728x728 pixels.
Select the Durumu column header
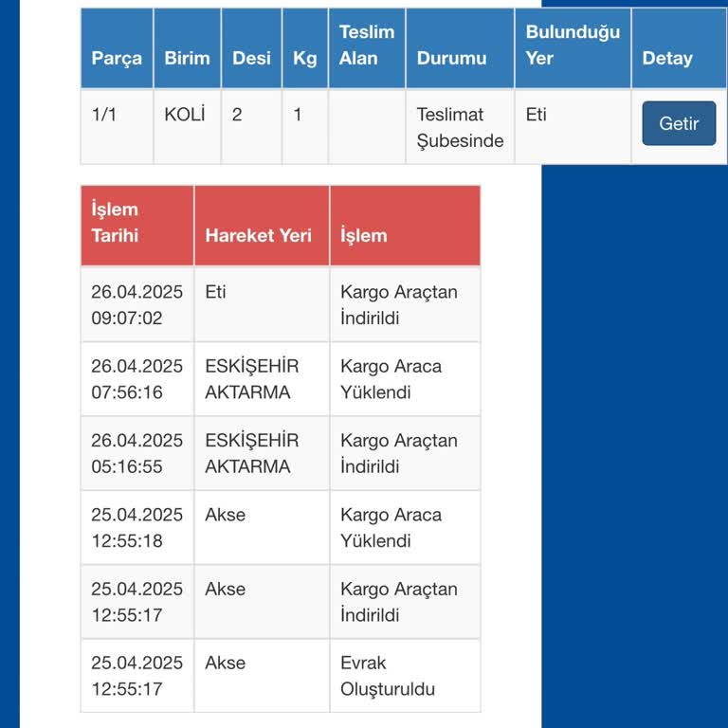460,48
